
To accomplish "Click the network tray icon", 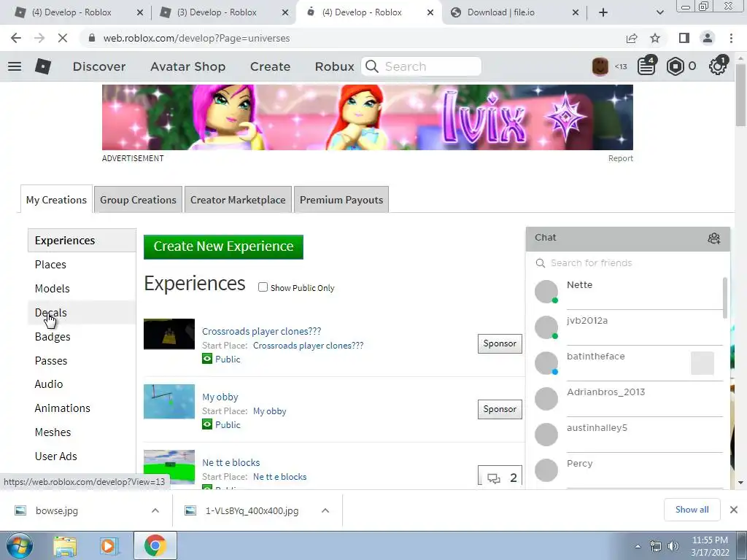I will tap(656, 546).
